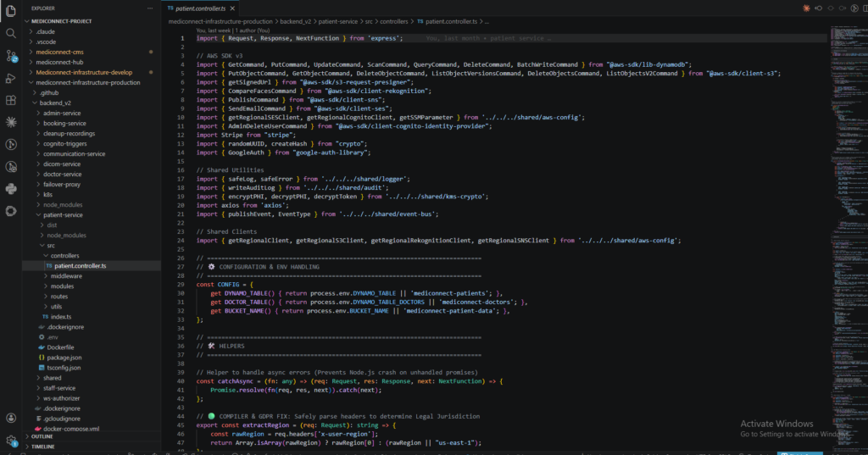Open the Claude starburst panel in activity bar
This screenshot has height=455, width=868.
(10, 122)
